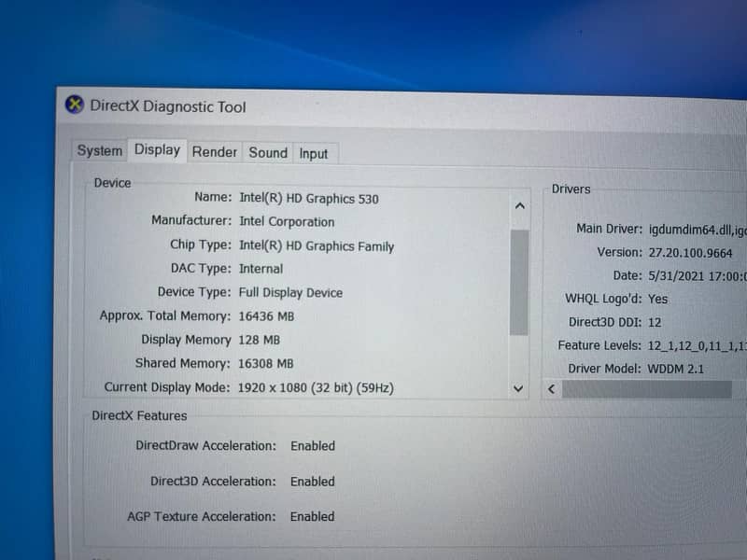Click the Device list vertical scrollbar thumb
Viewport: 747px width, 560px height.
[x=519, y=282]
